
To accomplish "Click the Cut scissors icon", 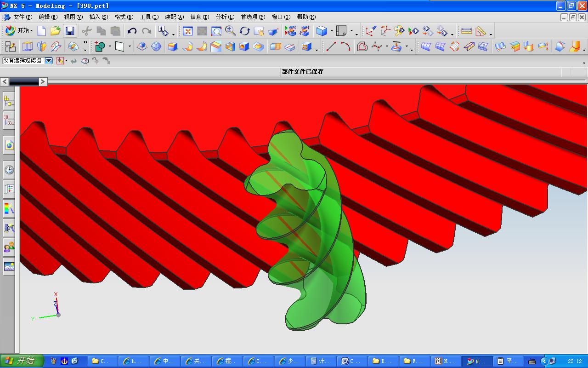I will tap(87, 31).
